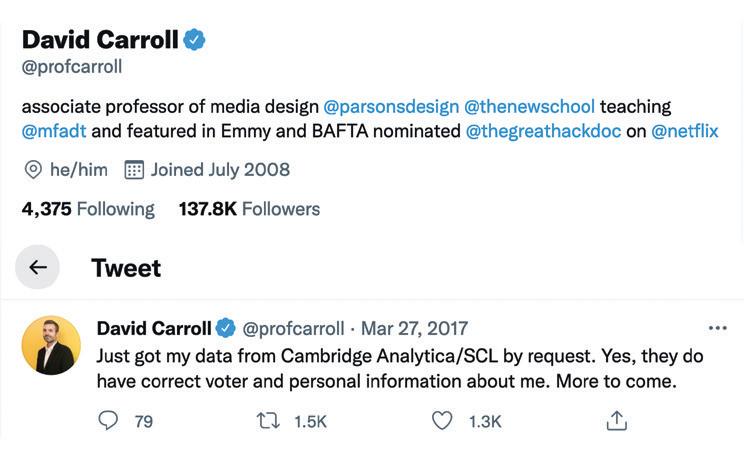Click the verified badge beside the profile name
The image size is (744, 458).
click(x=195, y=40)
